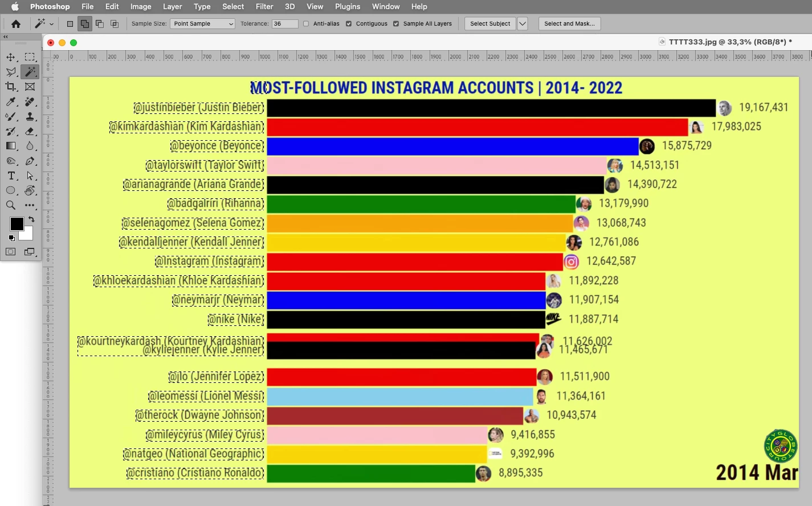Select the Blur tool
Screen dimensions: 812x506
pos(30,146)
